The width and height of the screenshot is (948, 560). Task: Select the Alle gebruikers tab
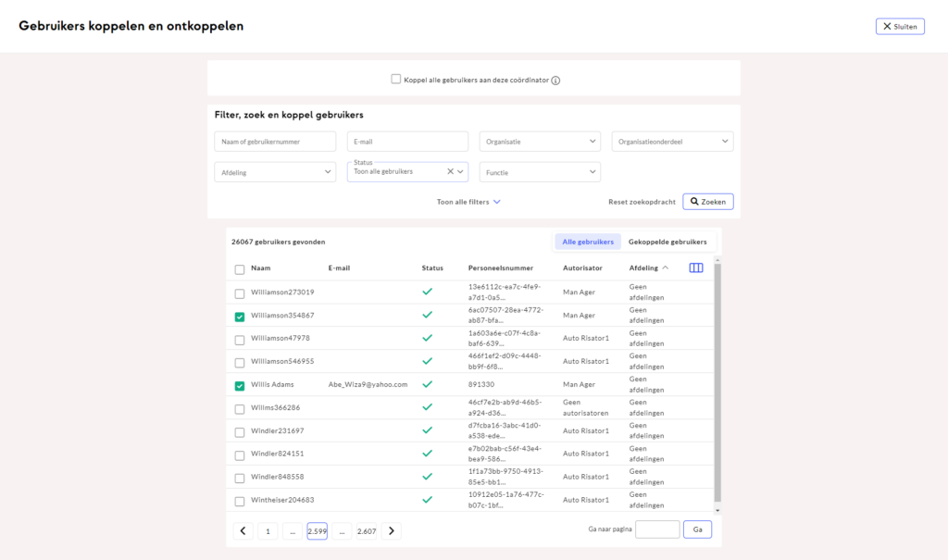[588, 242]
